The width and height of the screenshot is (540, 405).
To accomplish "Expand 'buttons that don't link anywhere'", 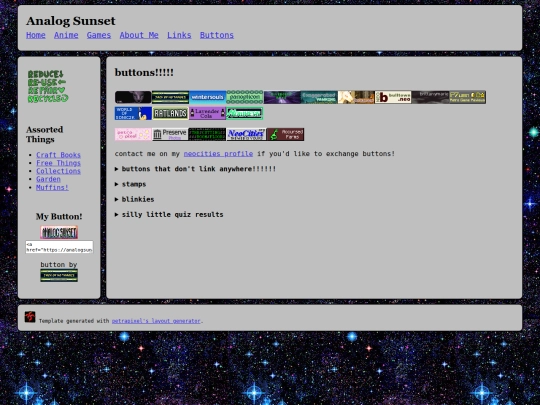I will (195, 169).
